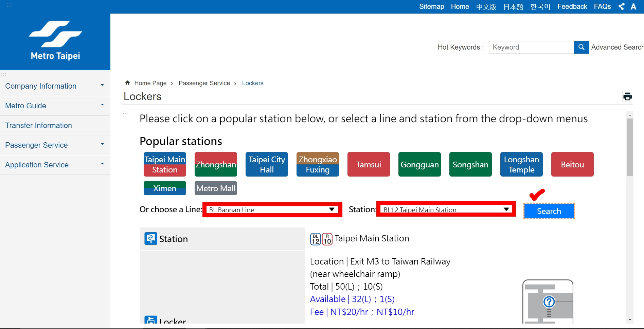644x329 pixels.
Task: Select Tamsui station
Action: pyautogui.click(x=369, y=164)
